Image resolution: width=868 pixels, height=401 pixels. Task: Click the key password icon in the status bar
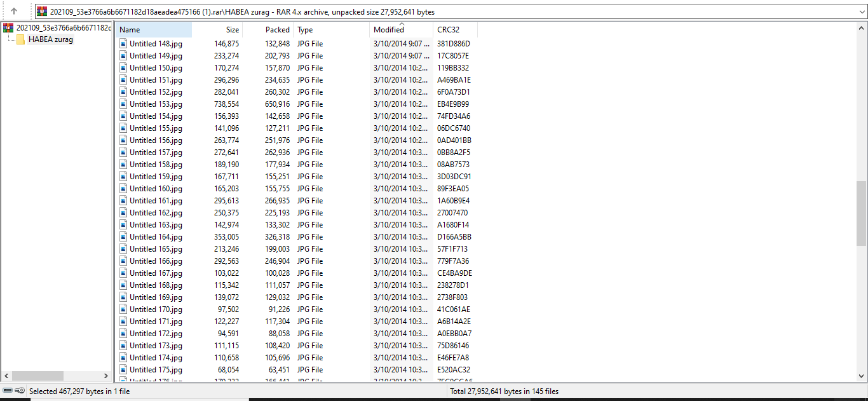(x=20, y=391)
